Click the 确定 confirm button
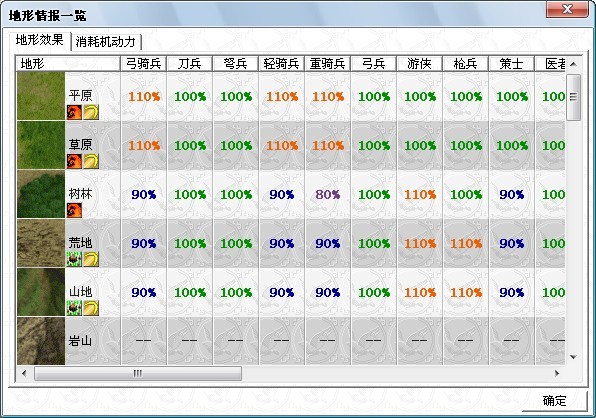This screenshot has height=418, width=596. pyautogui.click(x=554, y=401)
